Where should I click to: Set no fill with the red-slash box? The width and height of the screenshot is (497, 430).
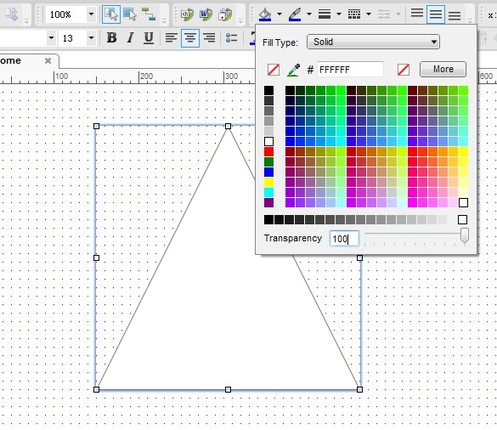[x=273, y=70]
